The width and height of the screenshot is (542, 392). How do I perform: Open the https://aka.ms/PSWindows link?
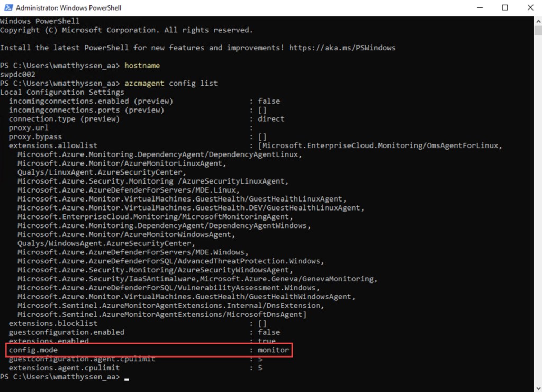[342, 48]
